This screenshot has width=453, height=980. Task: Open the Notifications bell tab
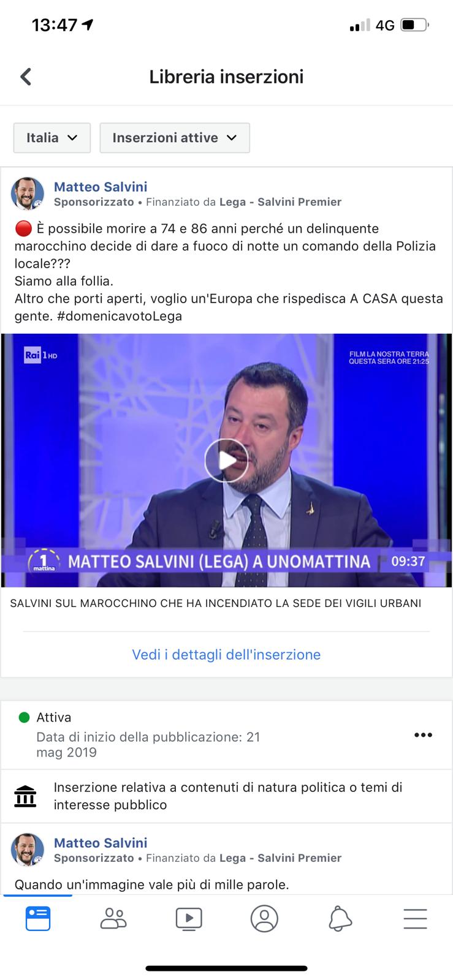click(340, 919)
